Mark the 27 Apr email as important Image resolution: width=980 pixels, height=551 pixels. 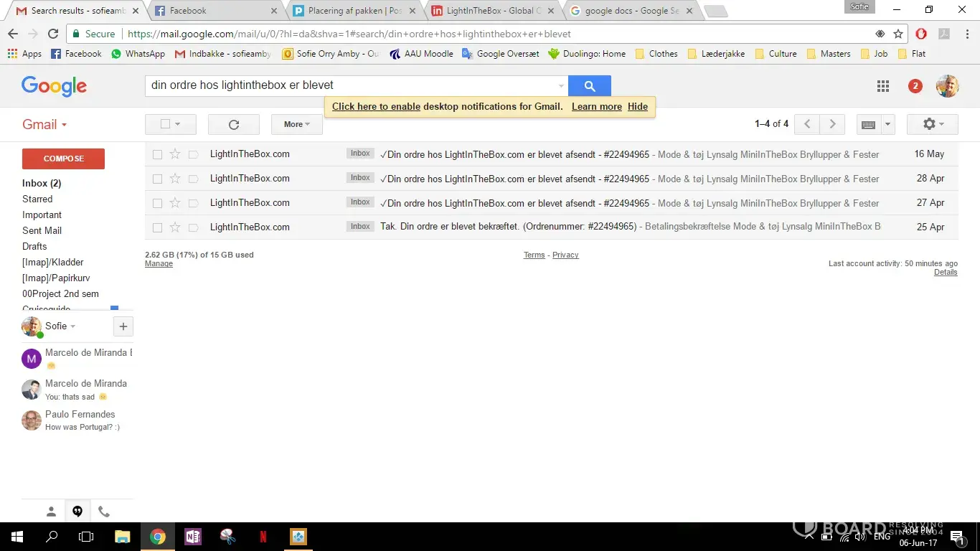pyautogui.click(x=193, y=203)
